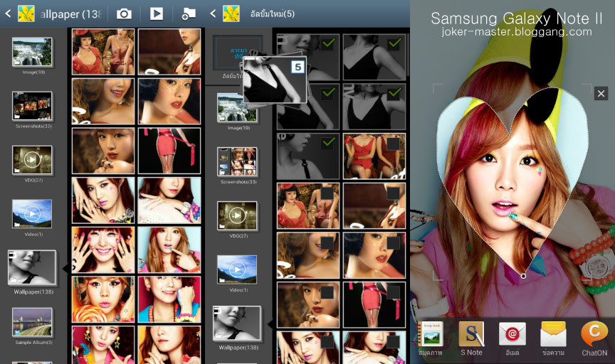Open Screenshots(32) album in left panel

[32, 106]
